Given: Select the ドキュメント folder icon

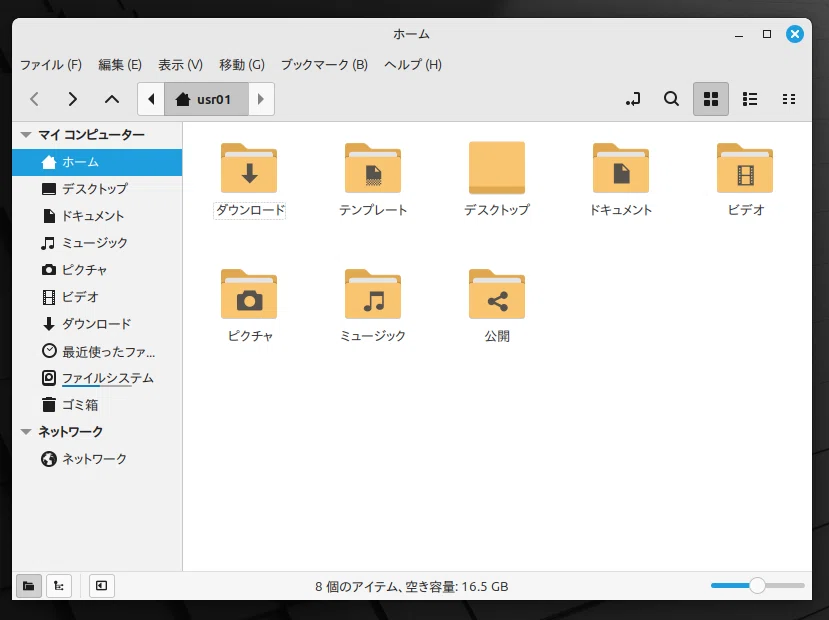Looking at the screenshot, I should coord(621,168).
